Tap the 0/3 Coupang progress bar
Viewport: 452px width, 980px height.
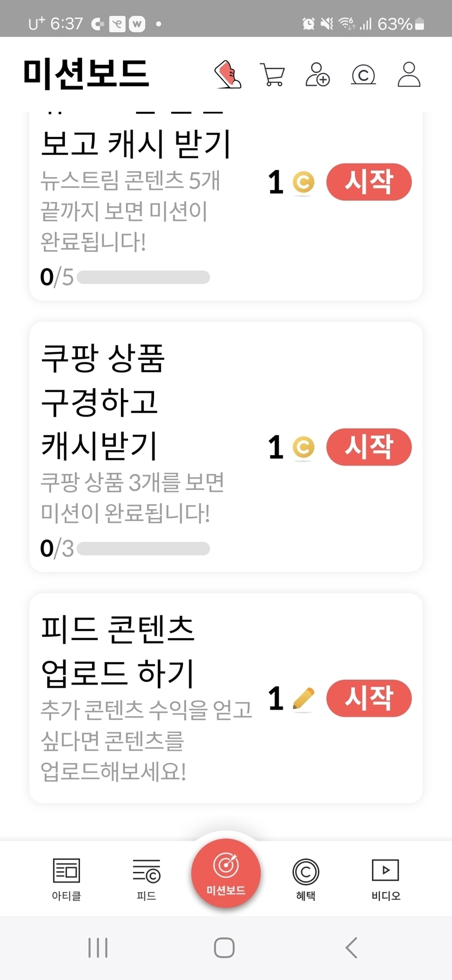point(143,548)
